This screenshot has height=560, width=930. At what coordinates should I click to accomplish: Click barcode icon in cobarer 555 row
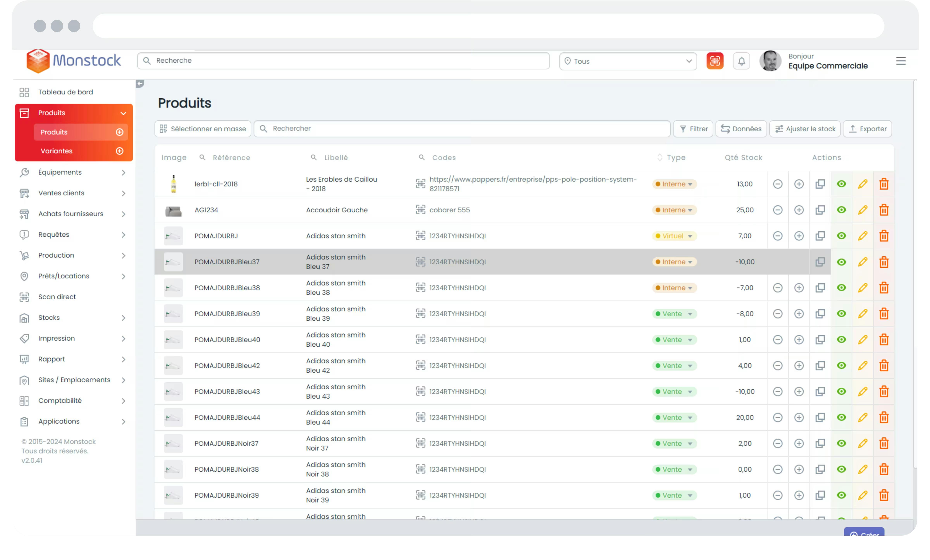420,210
